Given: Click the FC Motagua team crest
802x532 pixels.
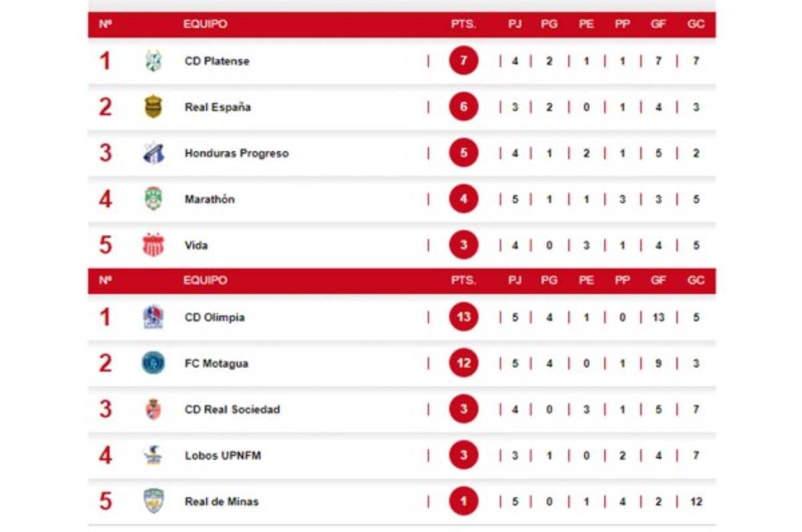Looking at the screenshot, I should pos(153,363).
